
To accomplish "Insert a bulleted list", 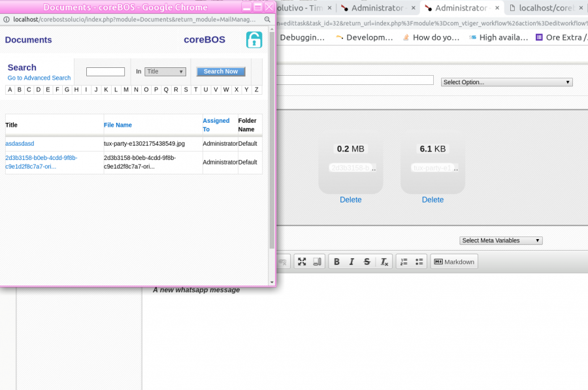I will 419,262.
